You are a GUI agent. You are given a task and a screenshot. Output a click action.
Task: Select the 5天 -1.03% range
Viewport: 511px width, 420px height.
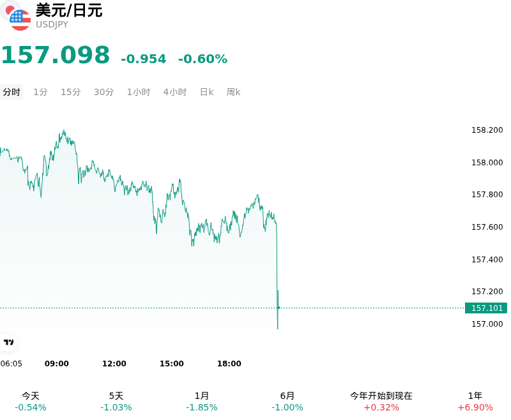coord(116,401)
